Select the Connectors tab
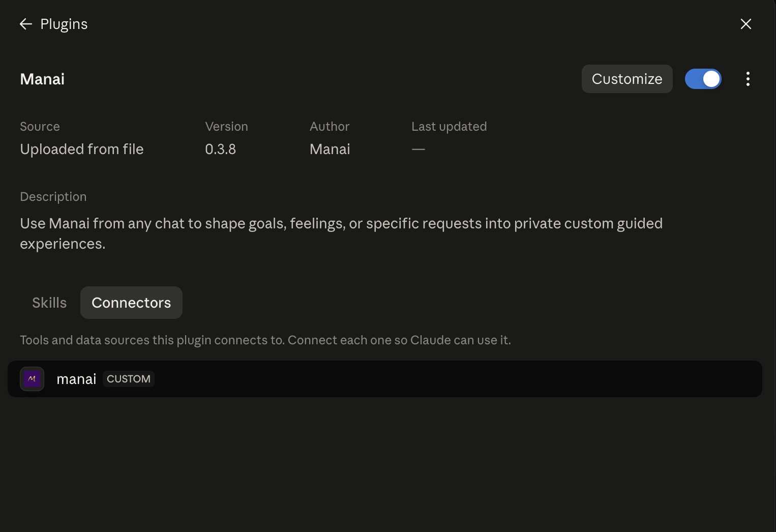This screenshot has width=776, height=532. pos(131,303)
